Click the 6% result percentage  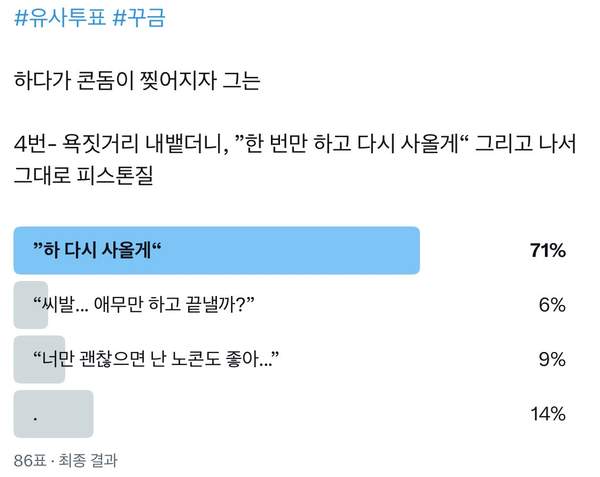pos(553,304)
